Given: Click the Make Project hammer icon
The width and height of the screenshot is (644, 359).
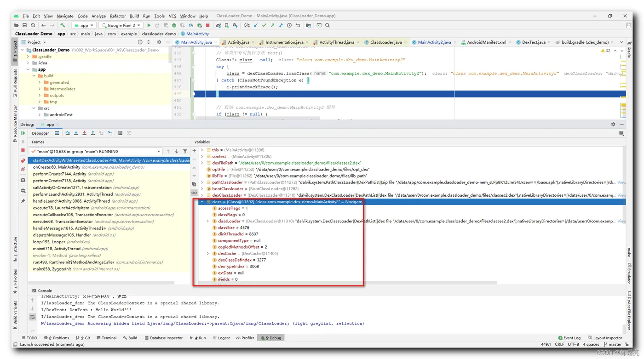Looking at the screenshot, I should pyautogui.click(x=63, y=25).
